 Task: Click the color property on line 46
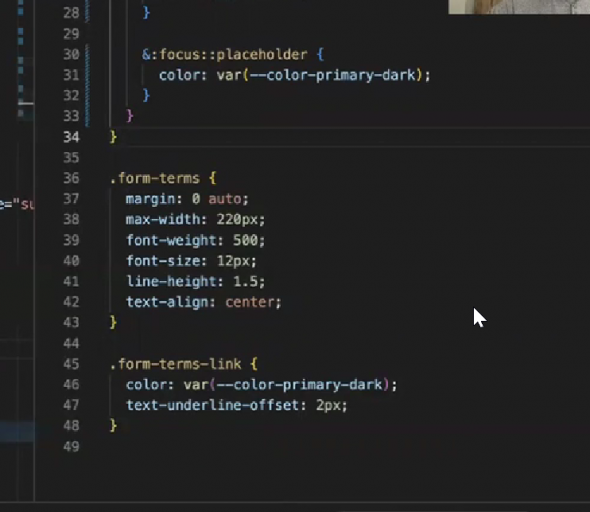pos(146,385)
